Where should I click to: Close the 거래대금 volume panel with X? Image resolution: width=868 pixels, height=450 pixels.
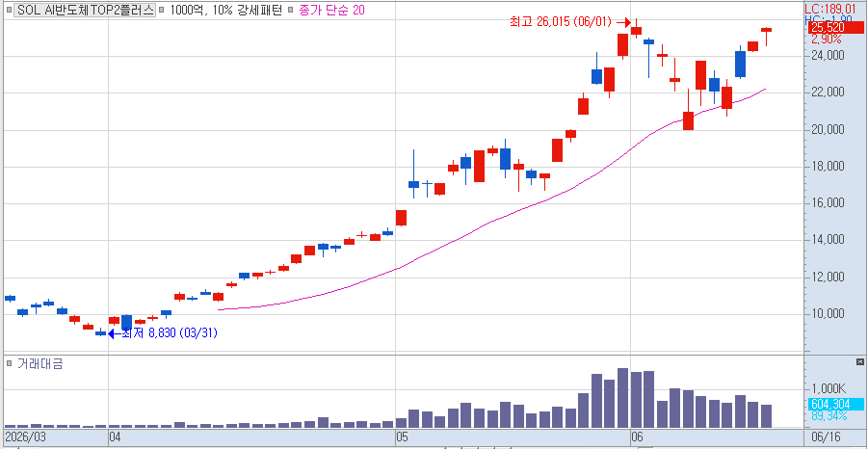coord(859,362)
